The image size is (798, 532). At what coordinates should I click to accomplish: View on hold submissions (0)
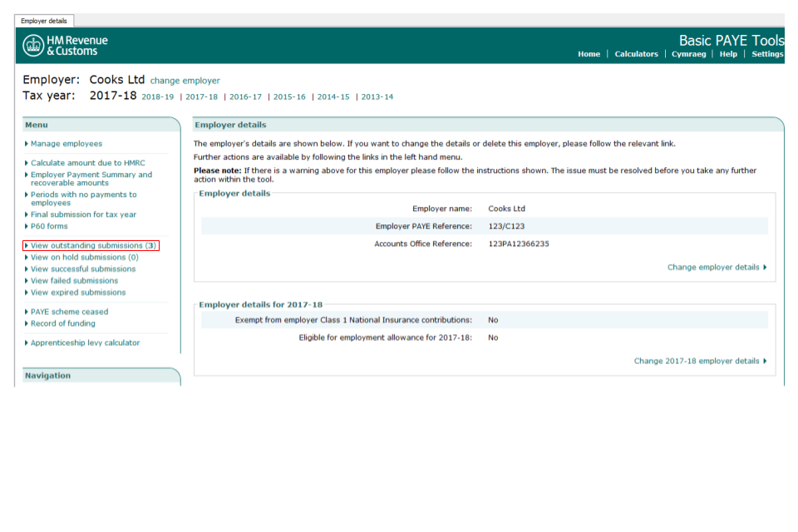(x=85, y=257)
